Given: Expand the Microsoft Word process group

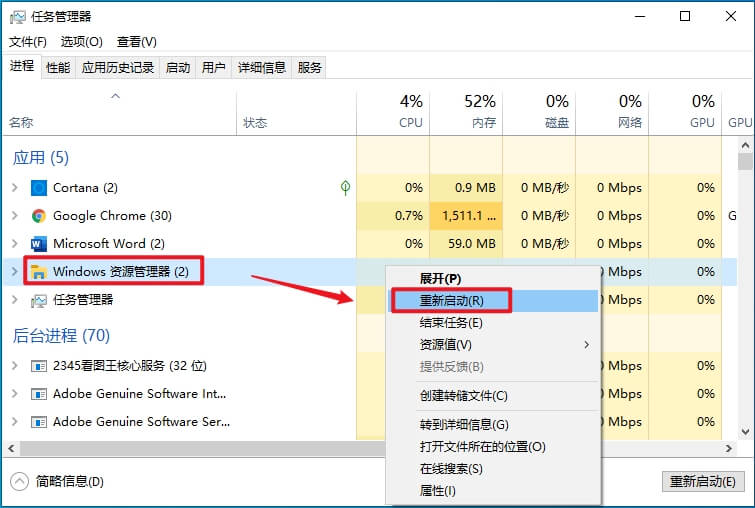Looking at the screenshot, I should click(14, 244).
